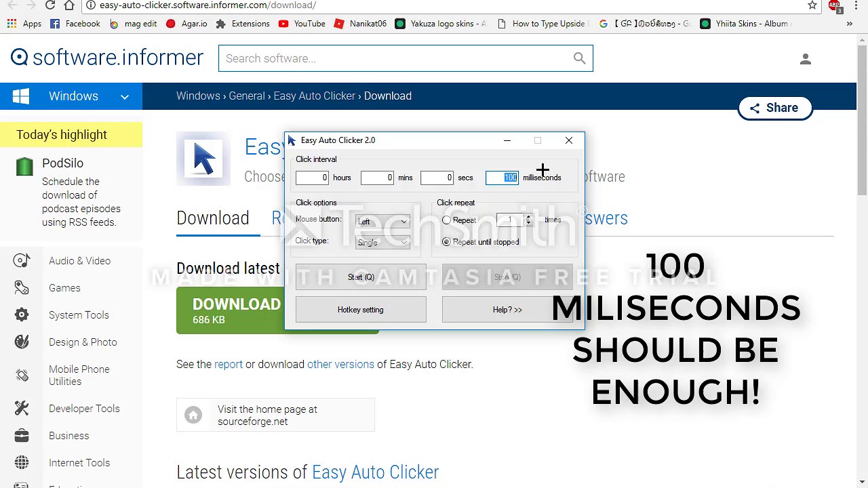
Task: Bookmark this page with the star icon
Action: [812, 5]
